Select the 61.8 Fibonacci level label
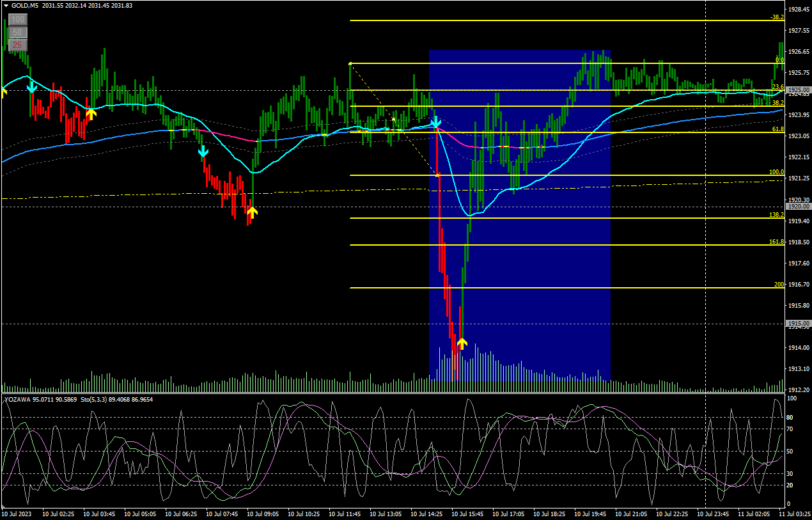812x520 pixels. click(777, 129)
